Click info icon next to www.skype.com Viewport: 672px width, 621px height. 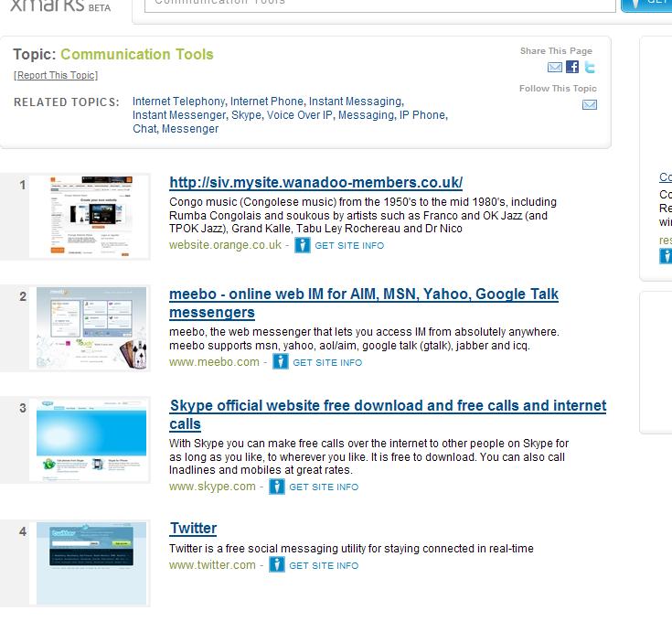coord(277,487)
